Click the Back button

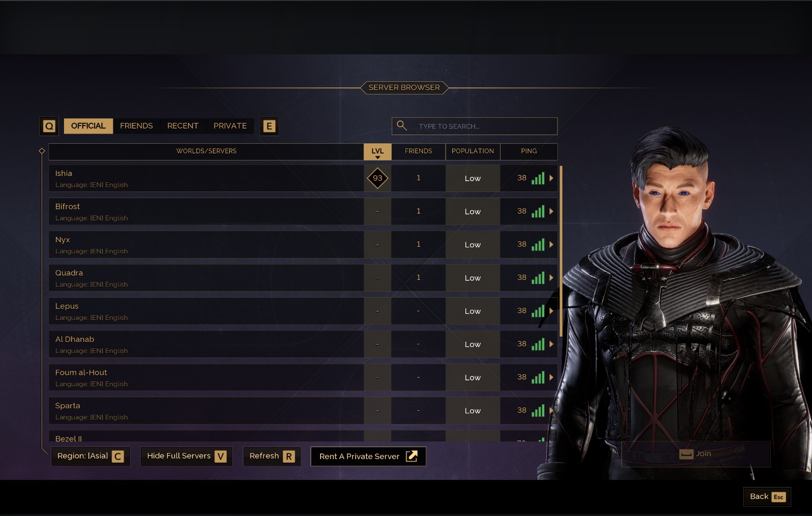point(767,497)
